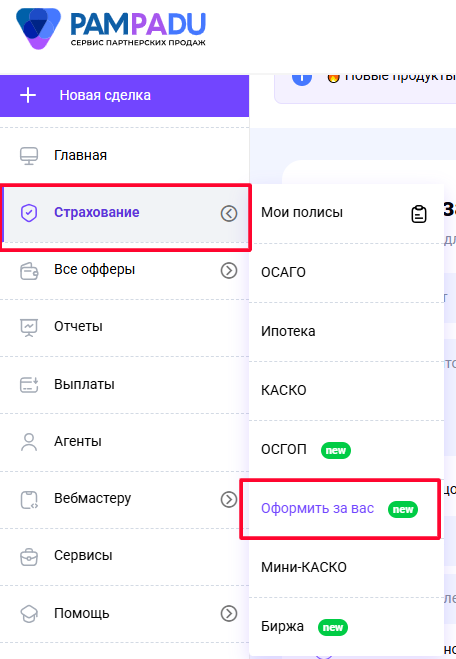
Task: Click the person icon next to Агенты
Action: (29, 442)
